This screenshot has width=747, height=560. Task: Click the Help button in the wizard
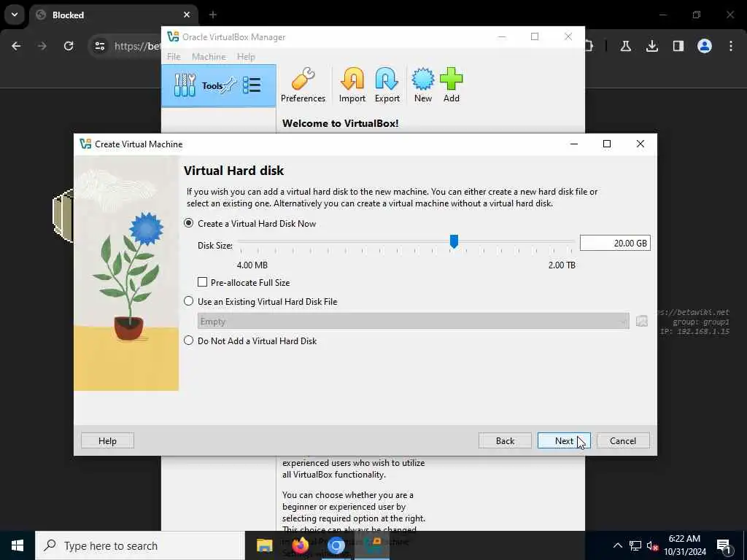pyautogui.click(x=108, y=441)
